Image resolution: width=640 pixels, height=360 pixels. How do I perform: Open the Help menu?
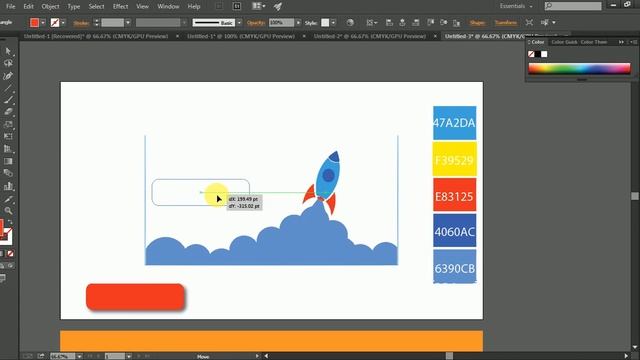[194, 7]
